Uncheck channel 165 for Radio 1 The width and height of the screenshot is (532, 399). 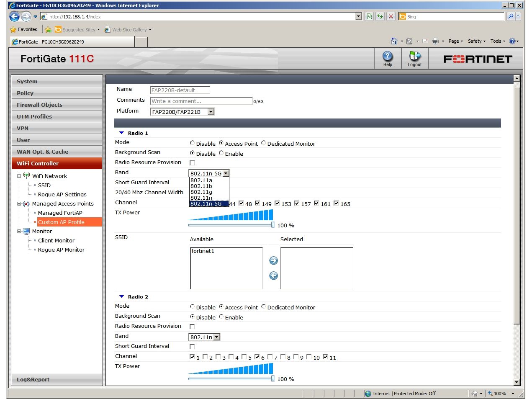[336, 203]
